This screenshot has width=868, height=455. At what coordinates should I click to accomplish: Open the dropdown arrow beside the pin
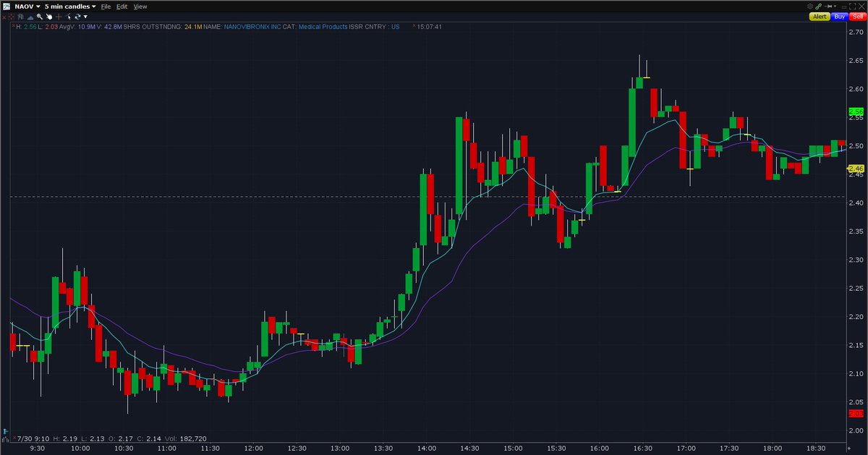pyautogui.click(x=835, y=7)
